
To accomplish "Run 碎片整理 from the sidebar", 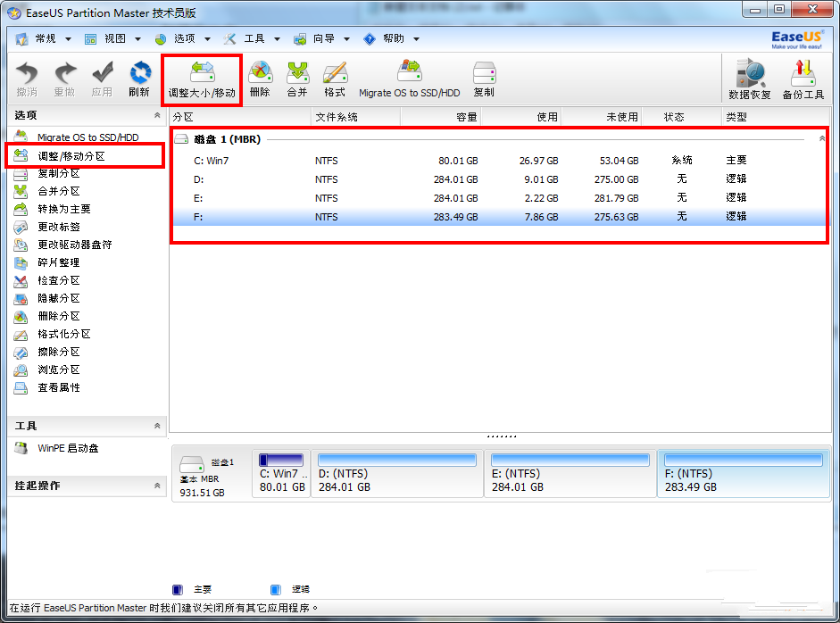I will click(x=47, y=262).
